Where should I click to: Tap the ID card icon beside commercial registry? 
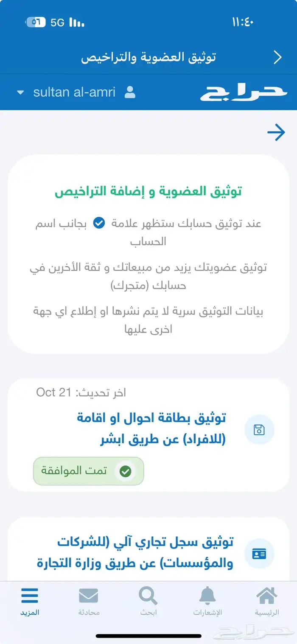click(259, 554)
